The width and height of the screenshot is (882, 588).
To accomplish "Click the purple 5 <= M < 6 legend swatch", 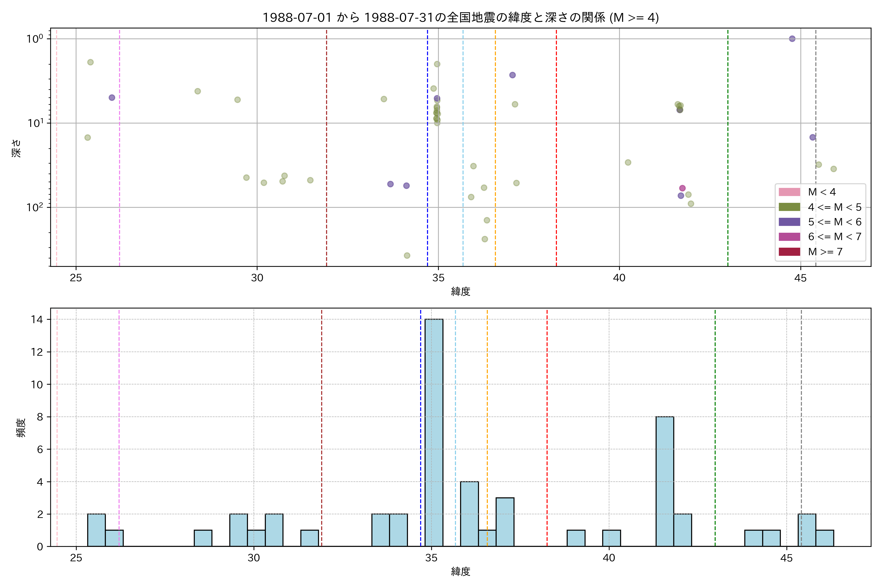I will [x=789, y=222].
